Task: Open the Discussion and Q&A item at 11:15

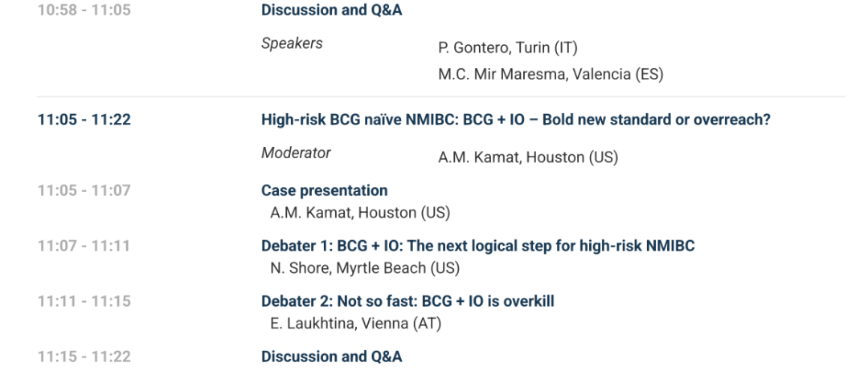Action: click(331, 357)
